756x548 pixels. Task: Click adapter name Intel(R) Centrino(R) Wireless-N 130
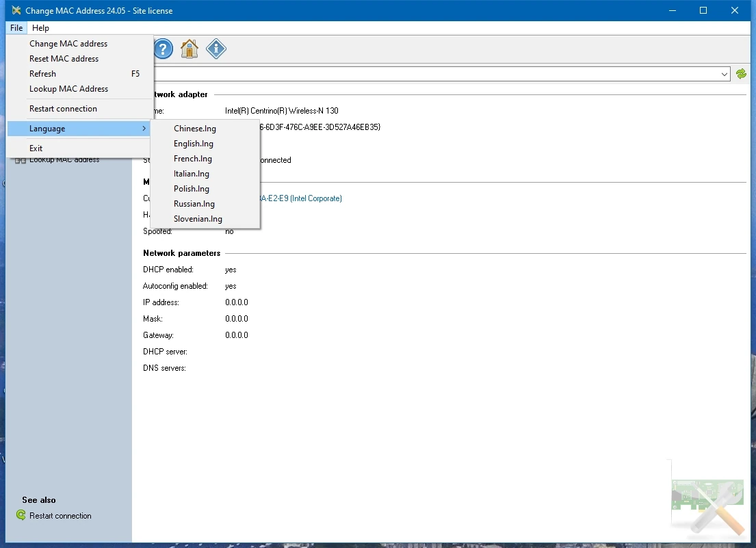282,111
